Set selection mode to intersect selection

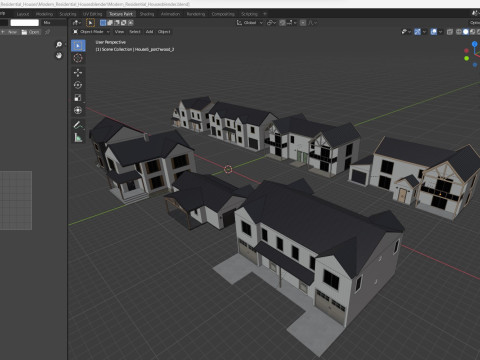(x=131, y=23)
